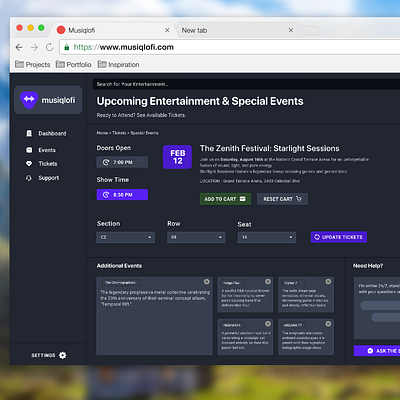Select the 7:00 PM doors open time
This screenshot has height=400, width=400.
[x=122, y=162]
